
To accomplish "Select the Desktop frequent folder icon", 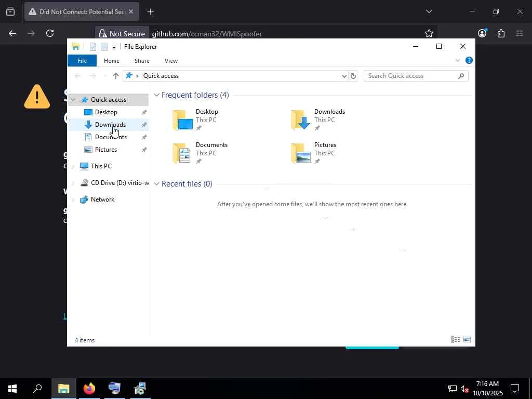I will coord(182,120).
